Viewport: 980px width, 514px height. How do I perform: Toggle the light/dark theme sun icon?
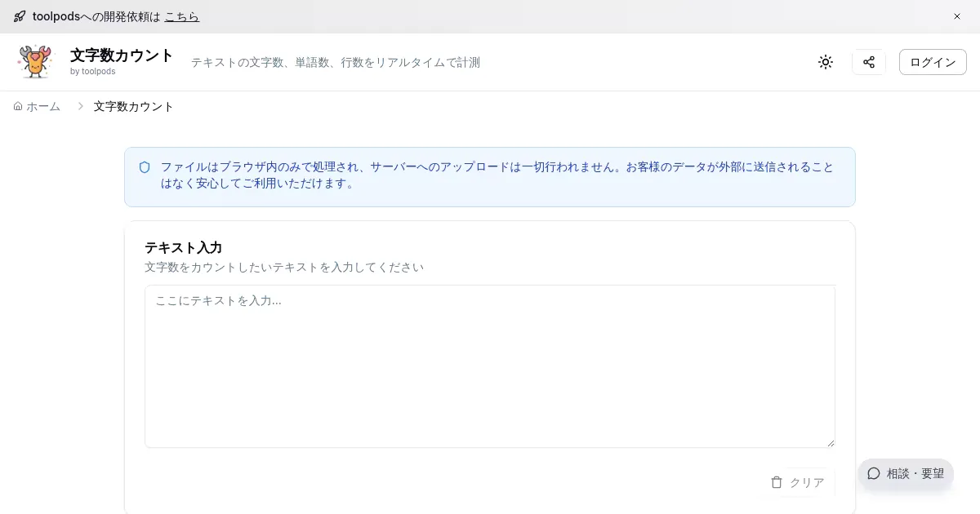coord(826,62)
